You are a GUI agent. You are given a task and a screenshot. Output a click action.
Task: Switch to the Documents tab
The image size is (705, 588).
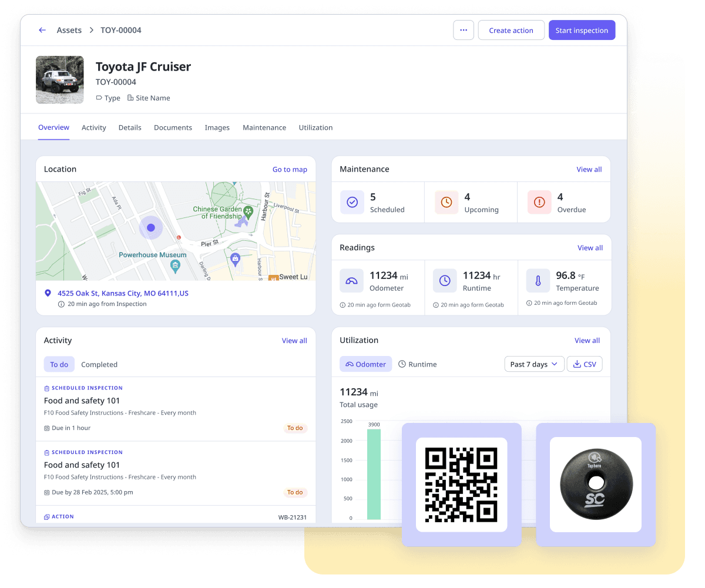click(x=173, y=127)
